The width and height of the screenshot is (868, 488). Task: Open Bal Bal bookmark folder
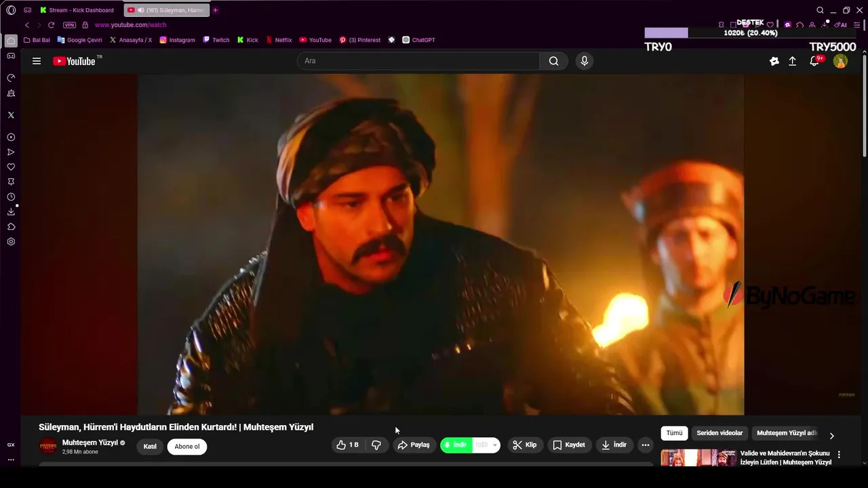(x=37, y=40)
